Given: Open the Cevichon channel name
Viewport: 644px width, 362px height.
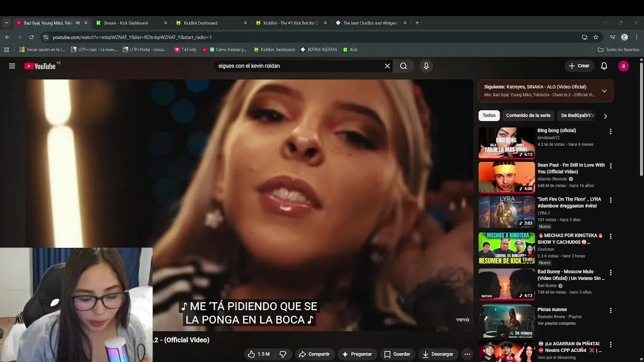Looking at the screenshot, I should point(546,249).
